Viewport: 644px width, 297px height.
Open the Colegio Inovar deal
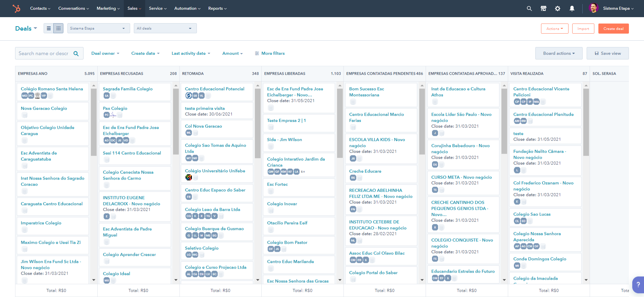click(282, 204)
